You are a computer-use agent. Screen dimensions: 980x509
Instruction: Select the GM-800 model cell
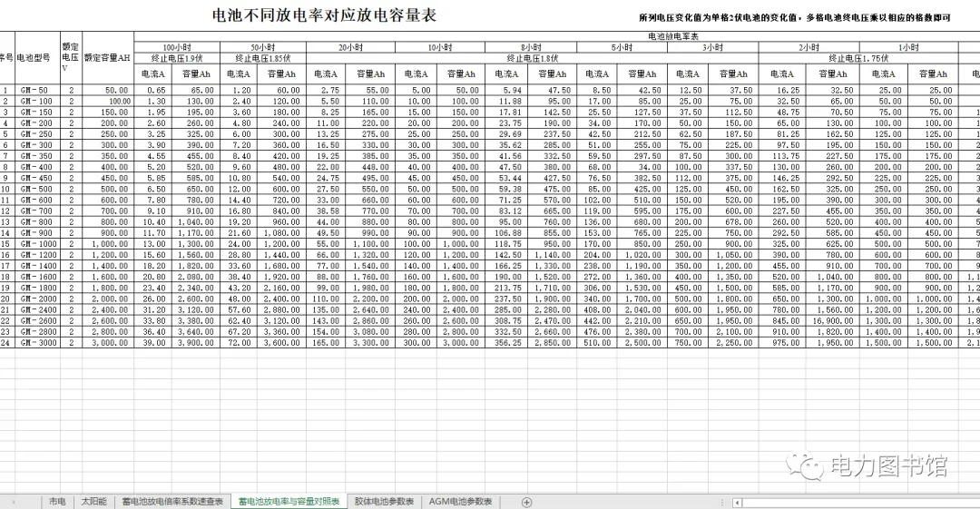click(37, 222)
